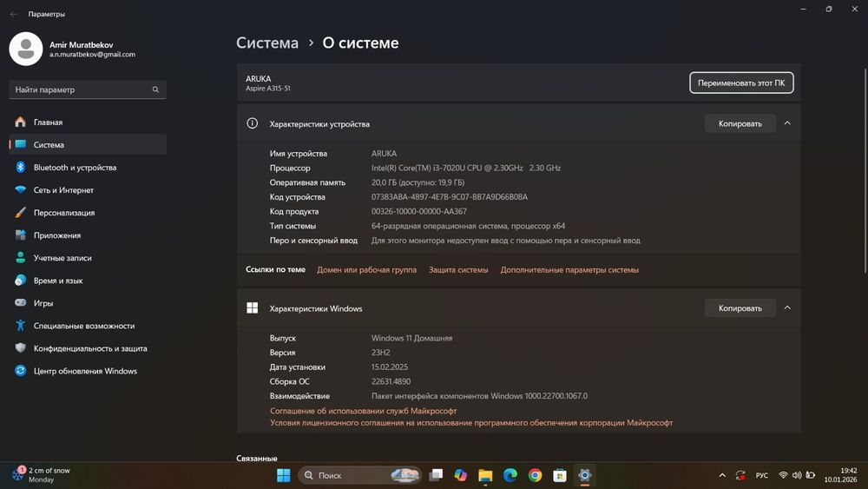
Task: Launch Microsoft Edge from the taskbar
Action: pos(510,475)
